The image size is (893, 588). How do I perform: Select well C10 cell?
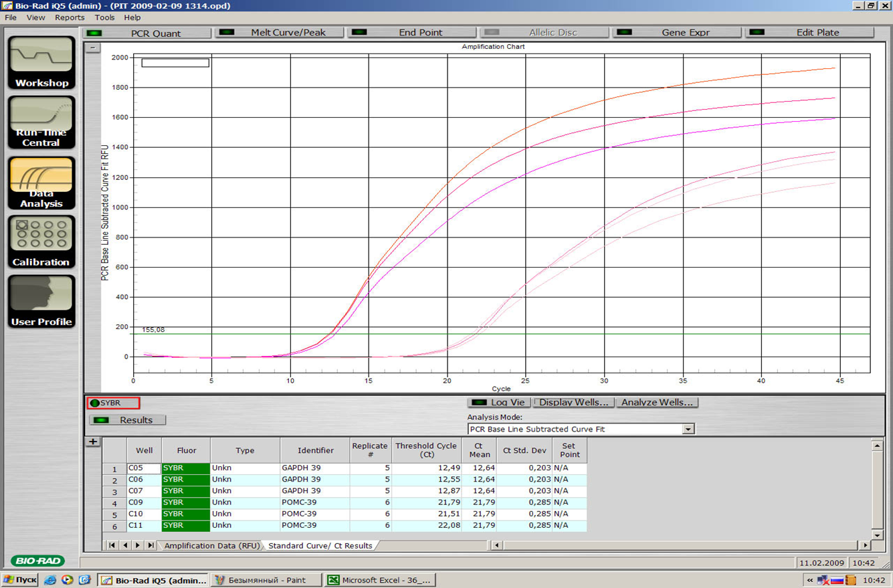[x=143, y=514]
